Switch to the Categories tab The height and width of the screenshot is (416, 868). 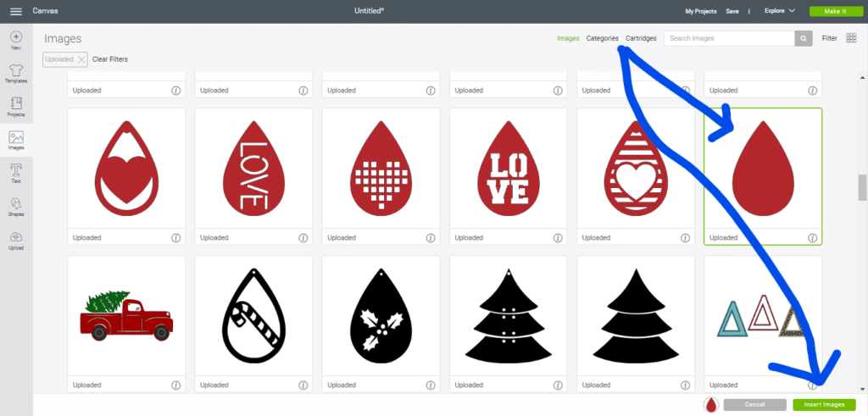tap(602, 38)
